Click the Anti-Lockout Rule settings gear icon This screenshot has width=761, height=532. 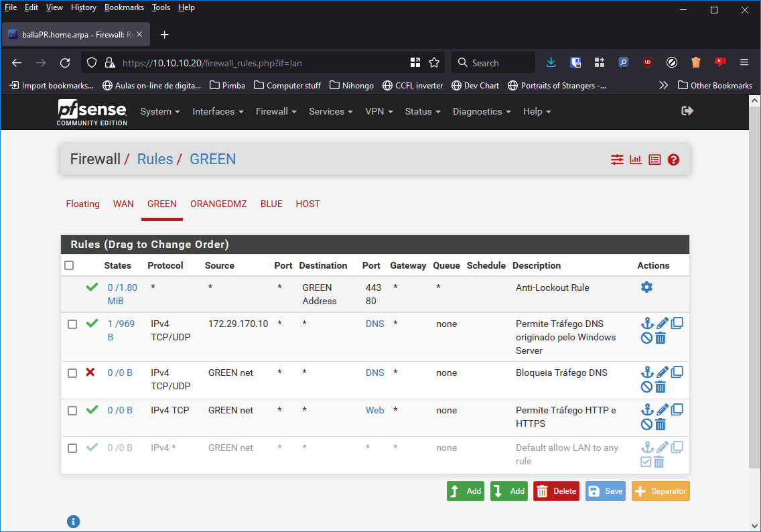pyautogui.click(x=646, y=287)
